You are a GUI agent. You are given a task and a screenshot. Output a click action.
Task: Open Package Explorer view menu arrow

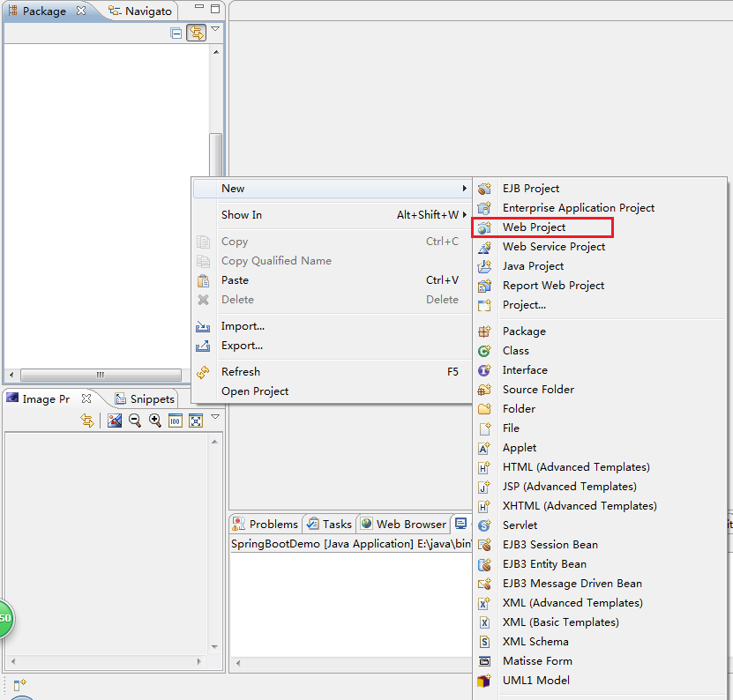point(215,30)
